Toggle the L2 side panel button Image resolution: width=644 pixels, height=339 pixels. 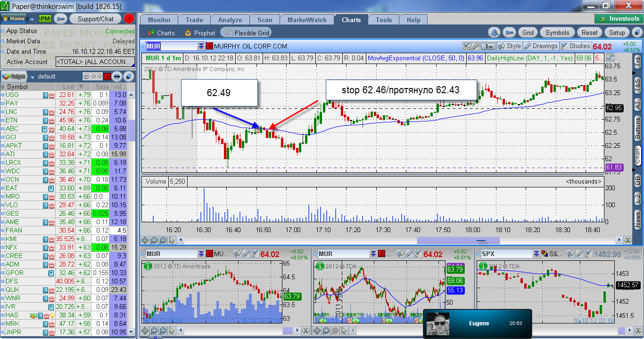tap(637, 199)
